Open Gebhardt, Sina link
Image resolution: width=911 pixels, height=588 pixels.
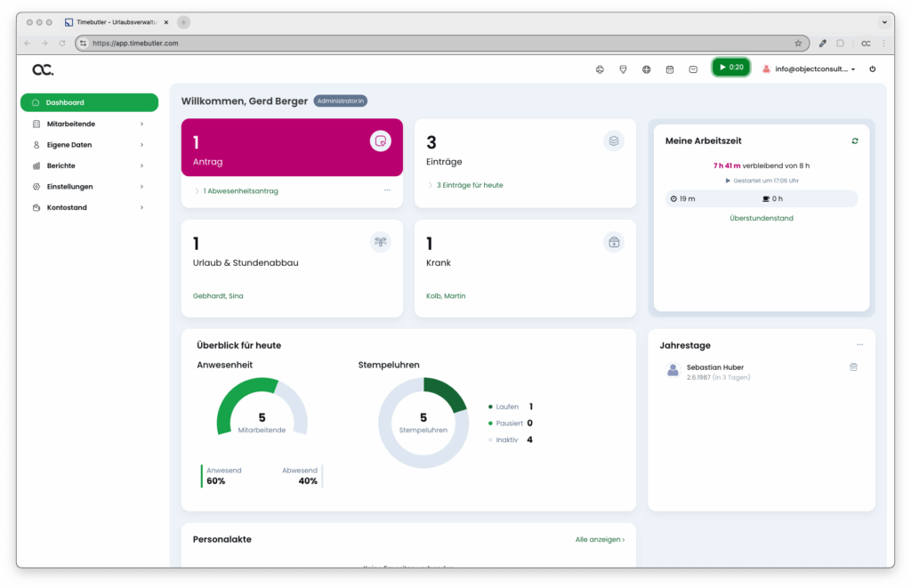click(218, 295)
